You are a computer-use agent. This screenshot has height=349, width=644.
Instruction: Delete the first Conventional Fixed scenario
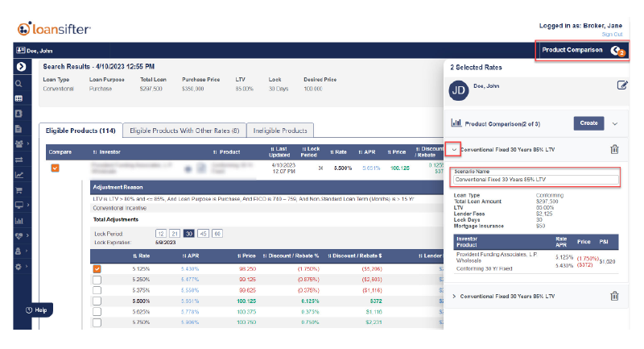(x=614, y=149)
